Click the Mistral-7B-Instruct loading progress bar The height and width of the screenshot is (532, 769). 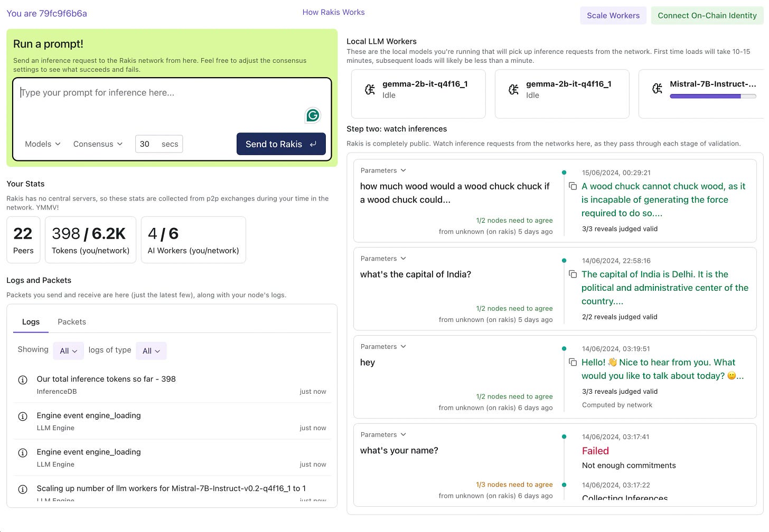712,97
